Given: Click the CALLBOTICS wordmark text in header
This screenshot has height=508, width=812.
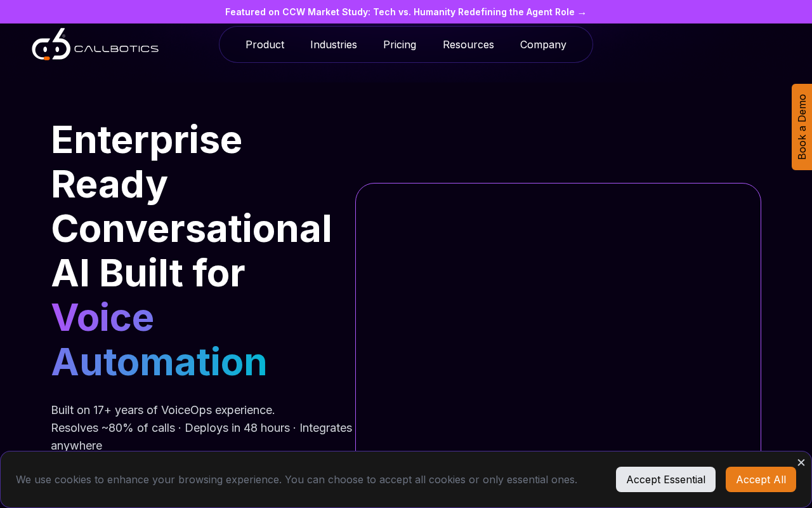Looking at the screenshot, I should 116,49.
